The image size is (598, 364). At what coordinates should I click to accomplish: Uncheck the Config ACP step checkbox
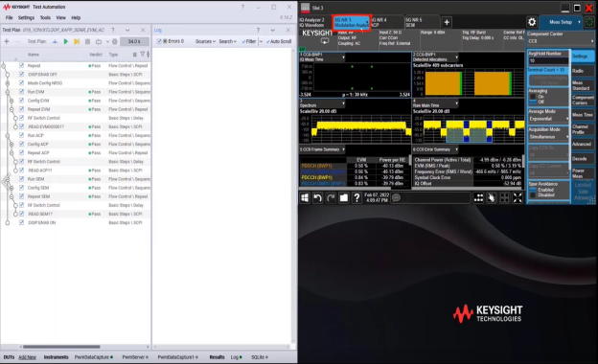pos(21,144)
